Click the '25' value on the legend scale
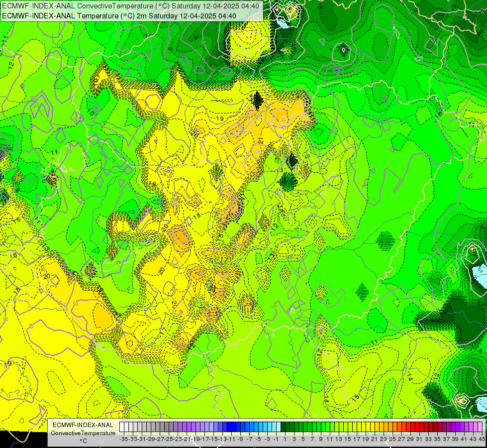Screen dimensions: 487x448 pyautogui.click(x=392, y=439)
